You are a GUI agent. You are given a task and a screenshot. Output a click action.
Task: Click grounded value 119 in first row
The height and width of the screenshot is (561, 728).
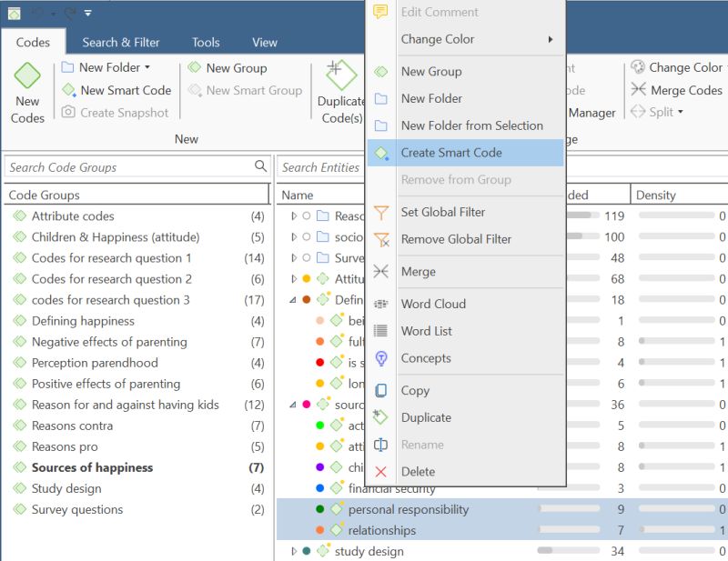coord(614,215)
